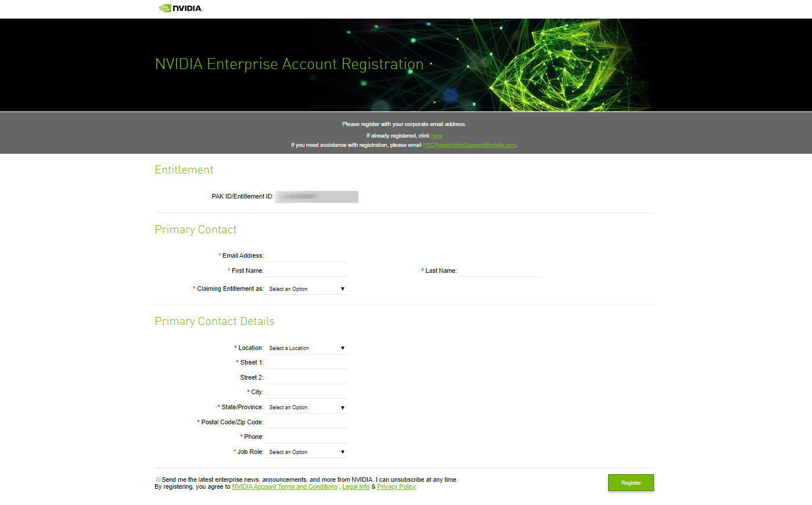The image size is (812, 505).
Task: Tick the NVIDIA news subscription checkbox
Action: 158,479
